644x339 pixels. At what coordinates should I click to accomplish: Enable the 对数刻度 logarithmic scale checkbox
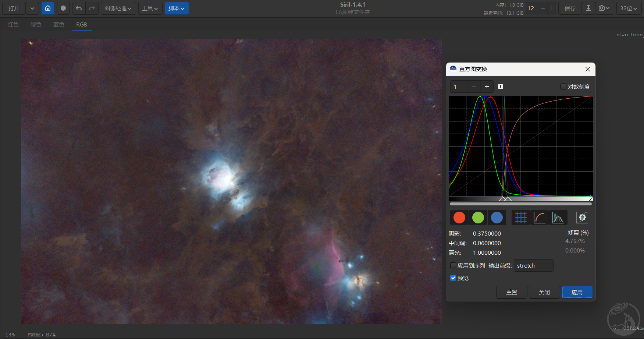(x=563, y=86)
